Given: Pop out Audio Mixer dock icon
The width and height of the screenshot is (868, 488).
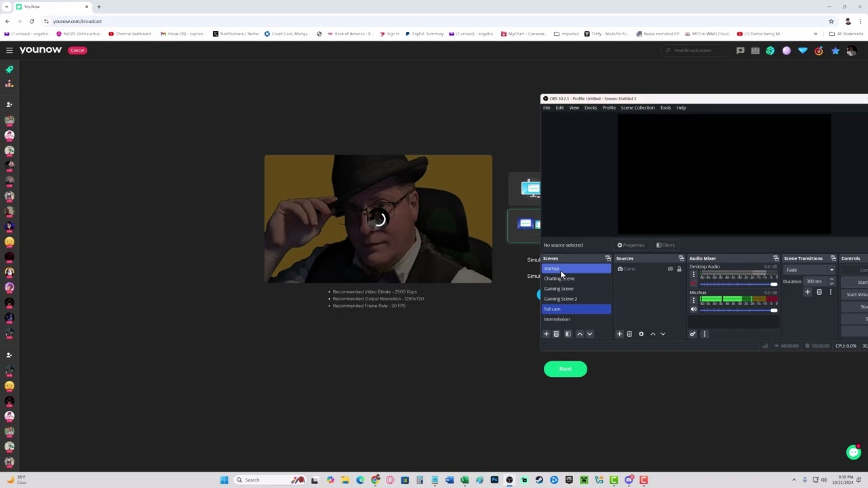Looking at the screenshot, I should [776, 258].
